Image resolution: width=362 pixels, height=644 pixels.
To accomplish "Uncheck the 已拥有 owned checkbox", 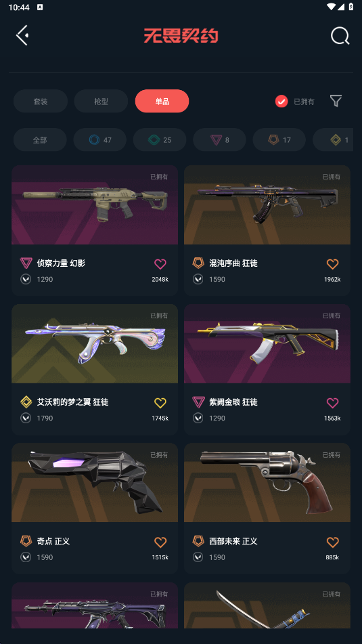I will 281,102.
